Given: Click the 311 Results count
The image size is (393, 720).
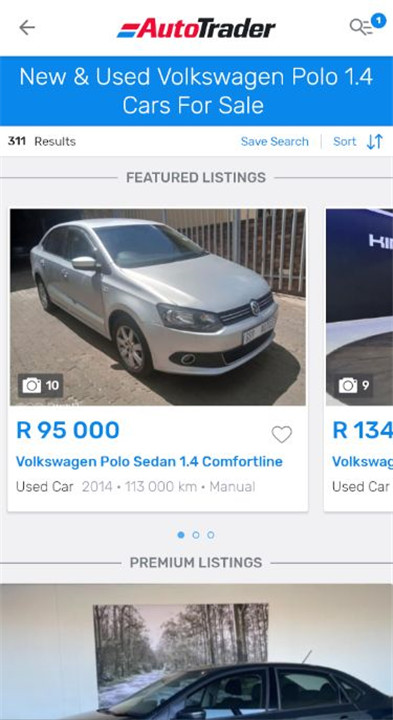Looking at the screenshot, I should [x=41, y=141].
